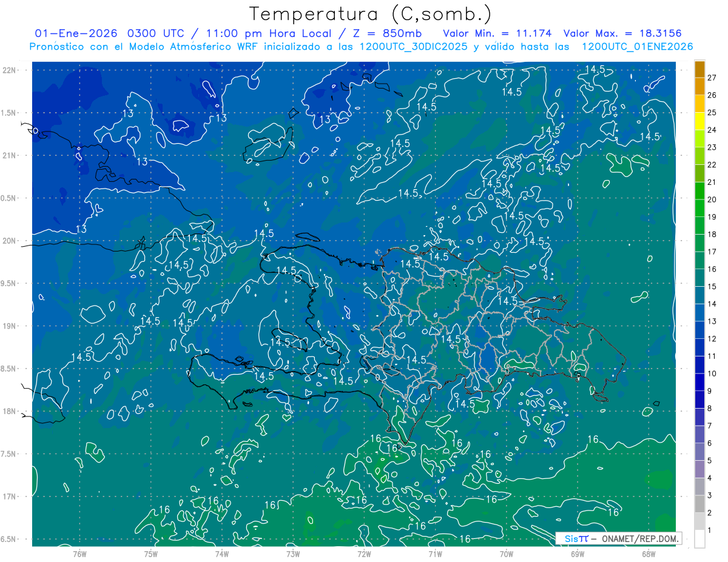Click the longitude axis label 71W
728x562 pixels.
point(435,554)
